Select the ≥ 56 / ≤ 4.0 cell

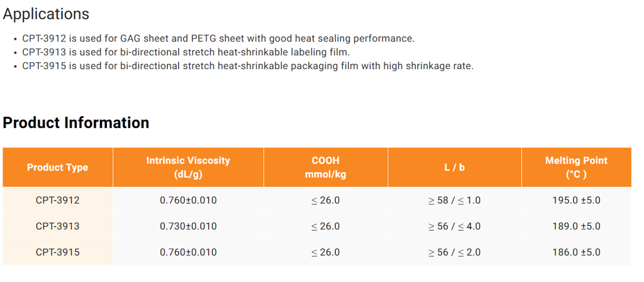455,226
